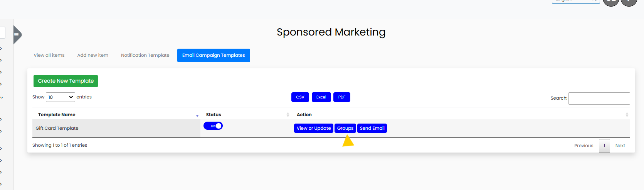Sort by Template Name column arrow
The image size is (644, 190).
(197, 115)
